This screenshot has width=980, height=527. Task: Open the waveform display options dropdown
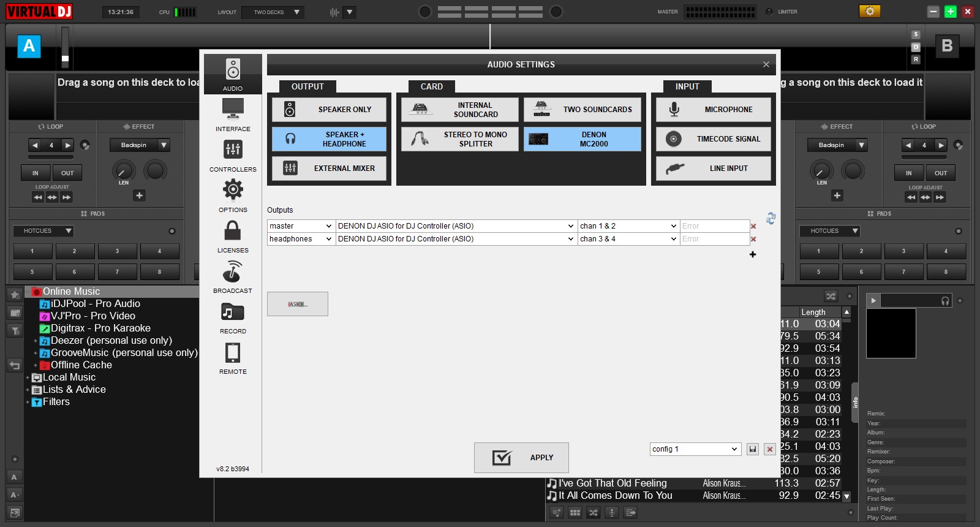click(x=350, y=12)
